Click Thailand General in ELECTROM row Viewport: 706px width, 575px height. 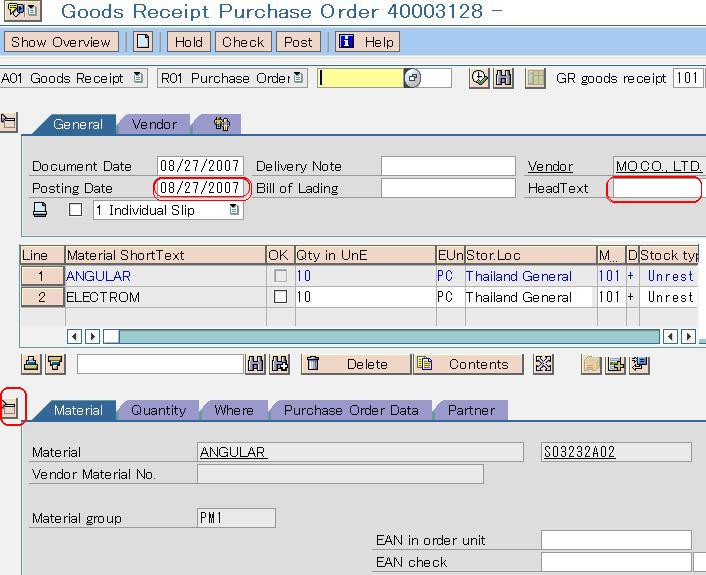point(519,297)
